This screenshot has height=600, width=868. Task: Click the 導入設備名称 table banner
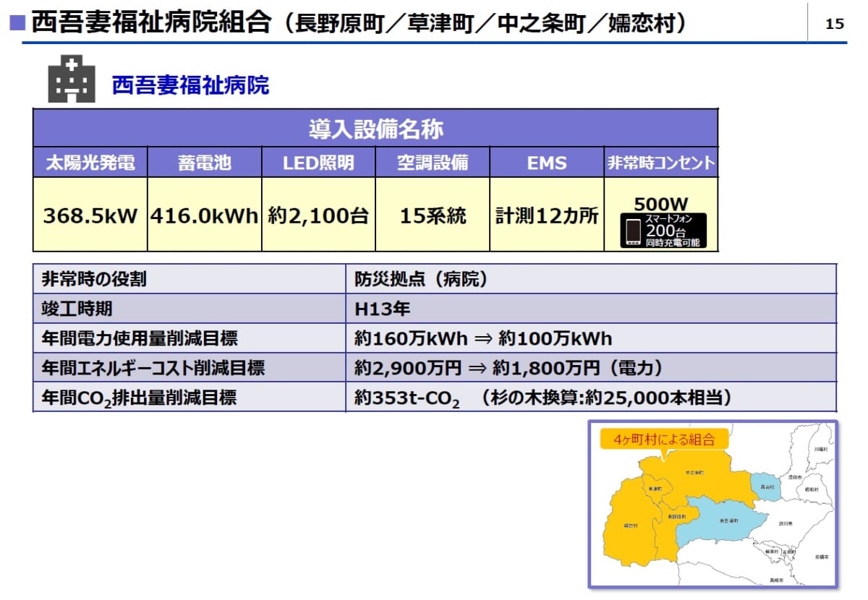[375, 129]
